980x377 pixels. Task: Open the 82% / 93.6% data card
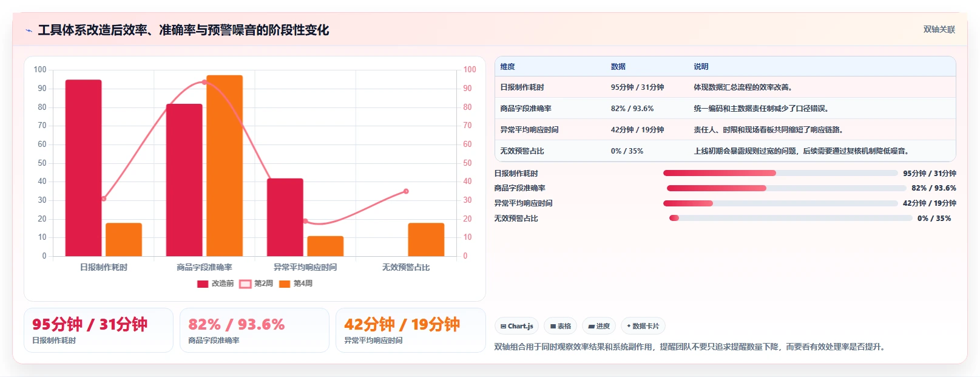point(254,330)
